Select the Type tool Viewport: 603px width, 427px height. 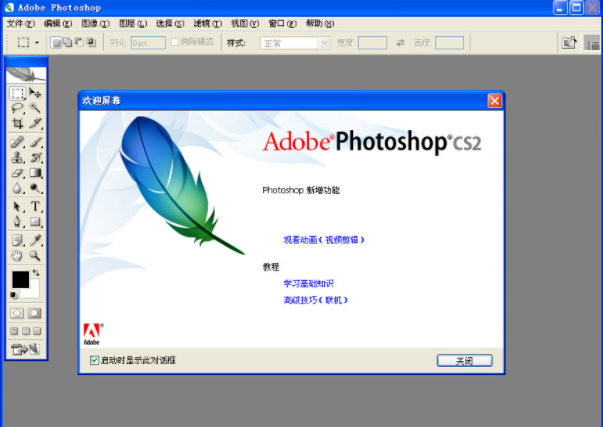pyautogui.click(x=35, y=206)
